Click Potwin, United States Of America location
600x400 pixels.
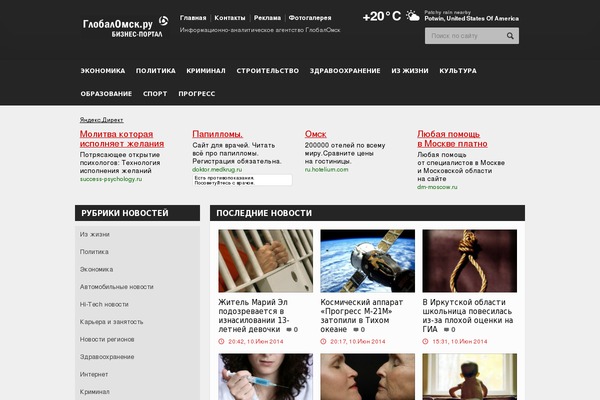pyautogui.click(x=471, y=18)
